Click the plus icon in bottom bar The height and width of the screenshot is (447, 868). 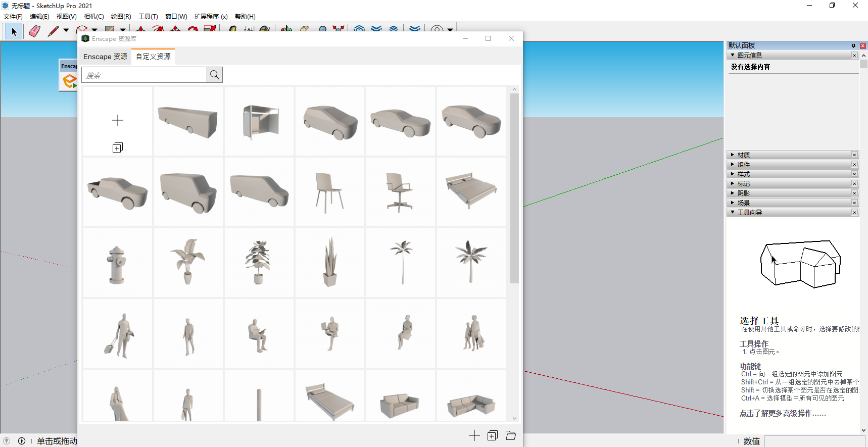click(474, 435)
